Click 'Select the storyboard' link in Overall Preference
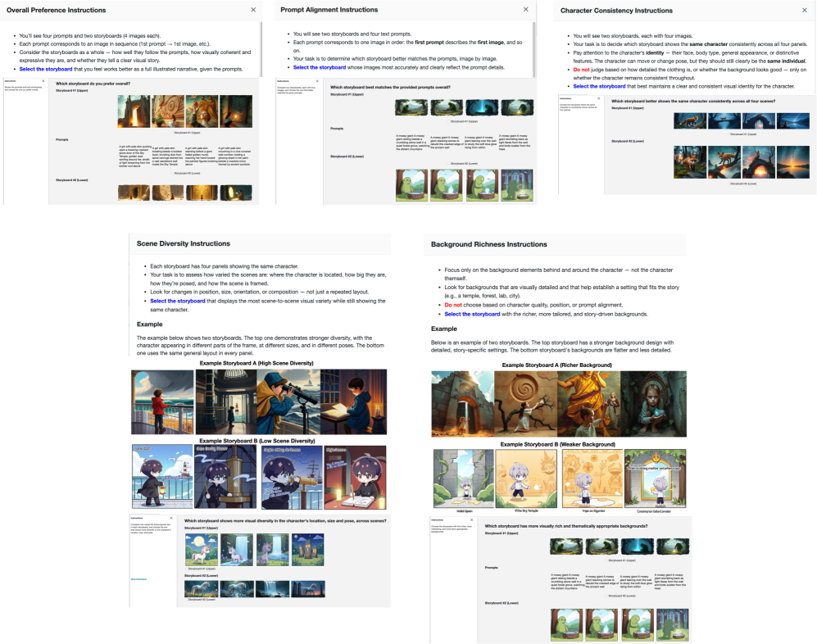Viewport: 817px width, 644px height. 48,69
